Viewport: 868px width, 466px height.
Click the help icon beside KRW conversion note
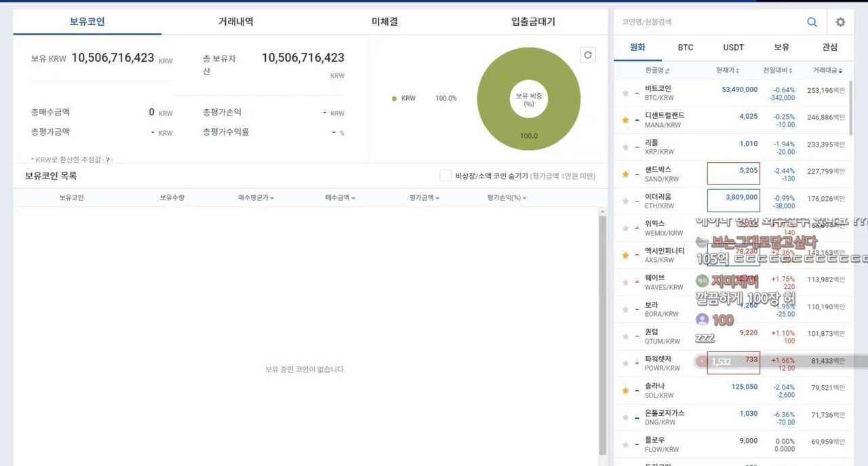point(108,159)
